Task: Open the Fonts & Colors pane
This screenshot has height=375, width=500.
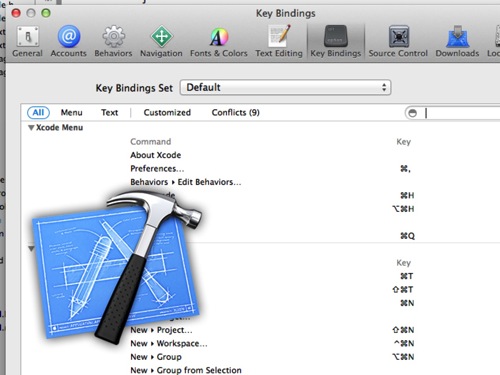Action: (x=219, y=41)
